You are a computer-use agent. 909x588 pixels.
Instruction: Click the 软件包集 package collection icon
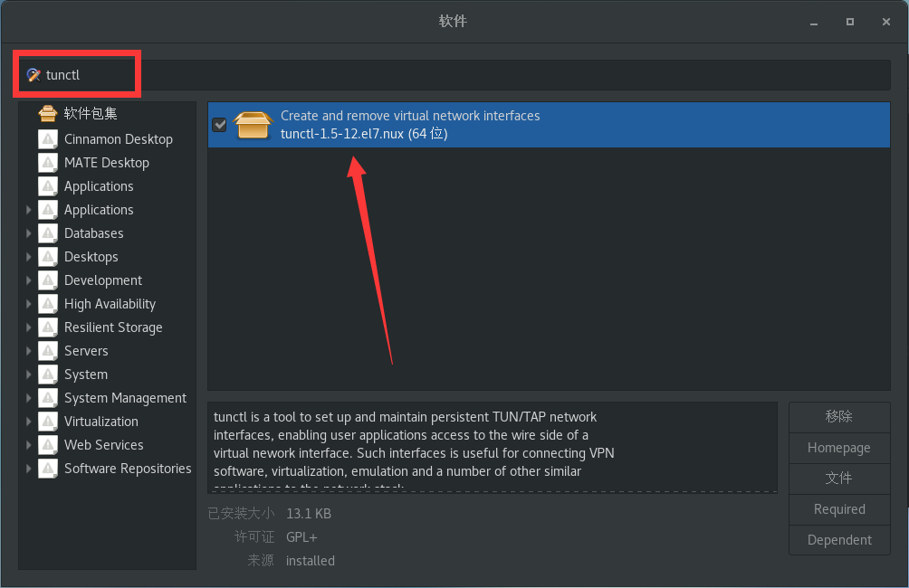click(x=47, y=114)
